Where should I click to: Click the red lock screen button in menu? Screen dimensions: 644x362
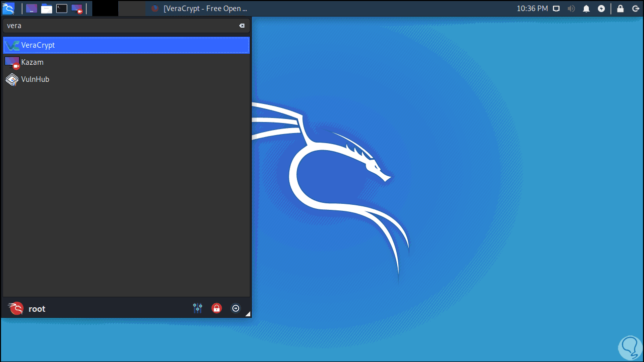pos(217,308)
